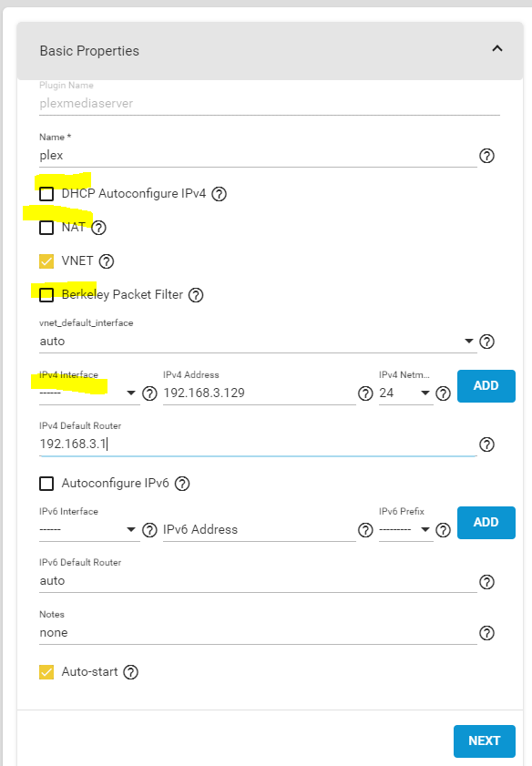Disable the Auto-start checkbox
This screenshot has height=766, width=532.
(x=46, y=672)
